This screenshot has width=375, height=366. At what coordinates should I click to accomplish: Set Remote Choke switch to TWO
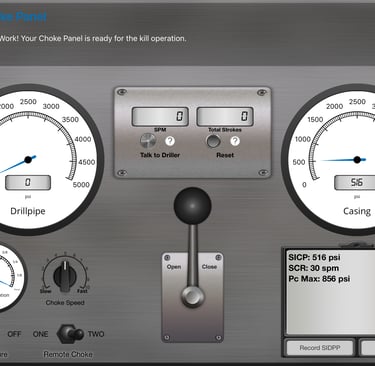click(96, 334)
